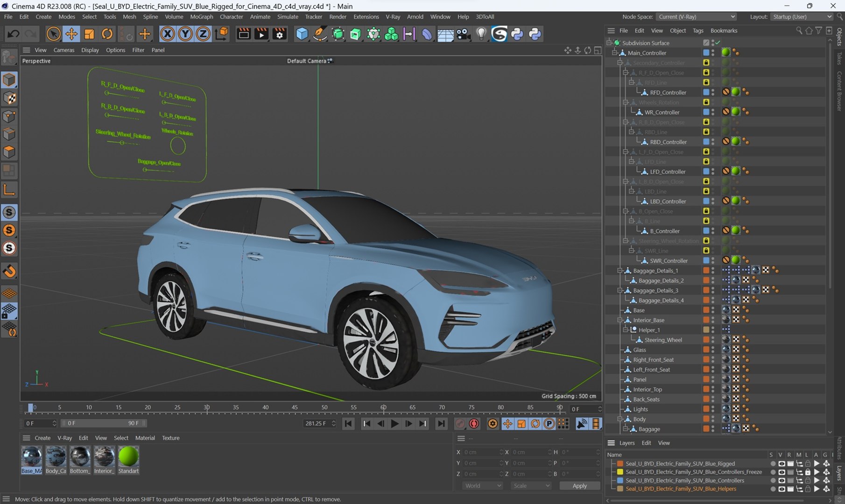Open the World coordinate dropdown
Viewport: 845px width, 504px height.
click(x=483, y=486)
